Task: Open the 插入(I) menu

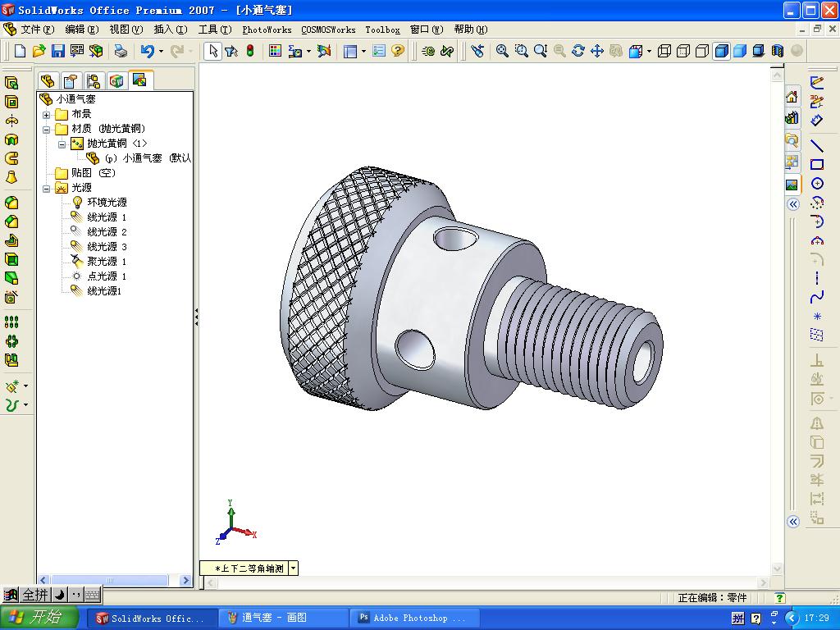Action: pyautogui.click(x=171, y=30)
